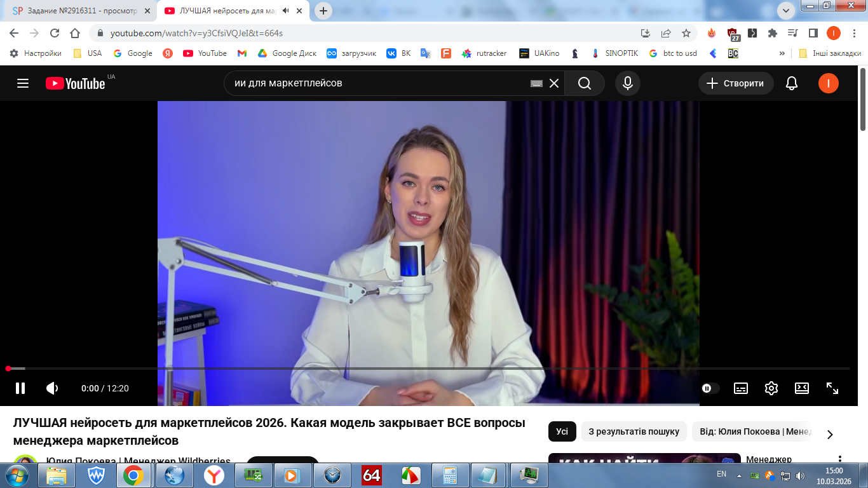The width and height of the screenshot is (868, 488).
Task: Open the on-screen keyboard in search box
Action: 536,83
